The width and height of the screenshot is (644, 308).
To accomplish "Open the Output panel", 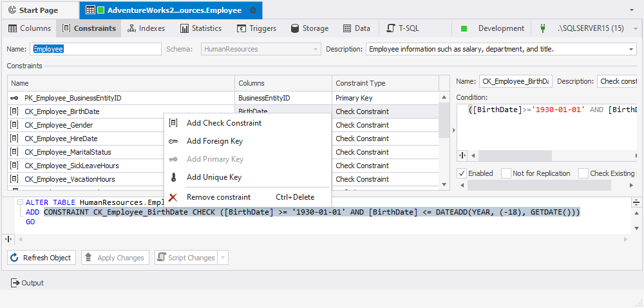I will (27, 283).
